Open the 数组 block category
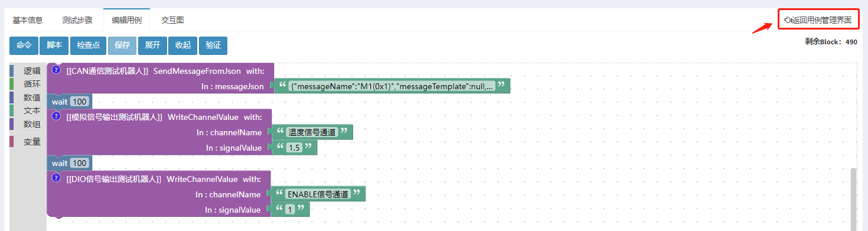 pyautogui.click(x=28, y=124)
